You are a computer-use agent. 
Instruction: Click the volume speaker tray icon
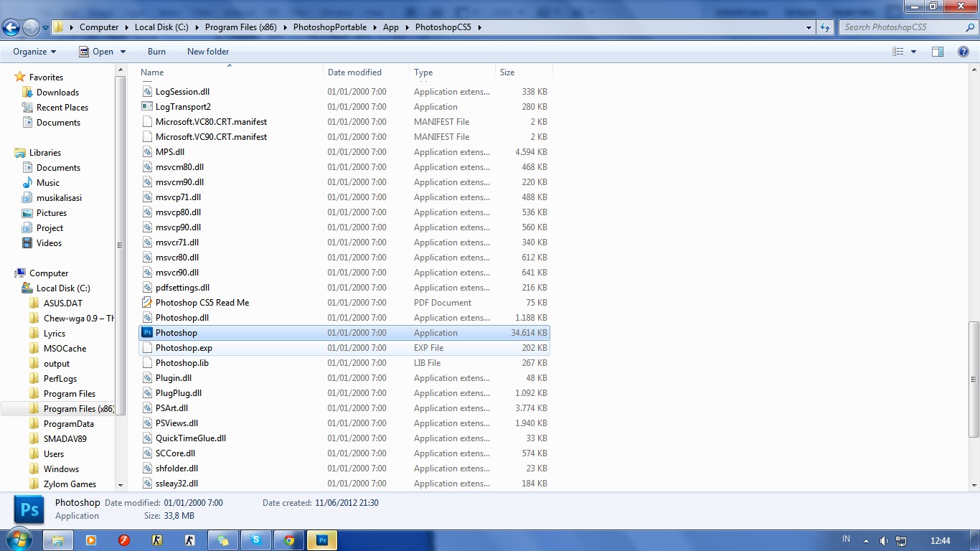point(884,541)
